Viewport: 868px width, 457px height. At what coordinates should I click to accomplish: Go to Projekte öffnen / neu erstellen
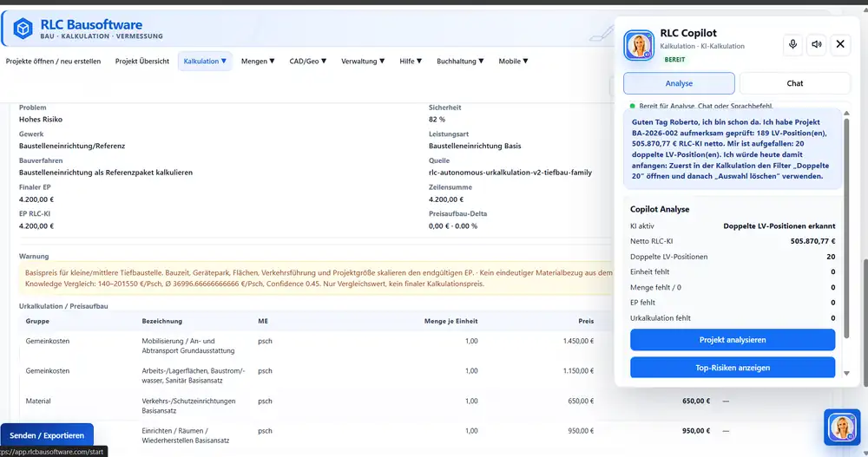click(53, 62)
